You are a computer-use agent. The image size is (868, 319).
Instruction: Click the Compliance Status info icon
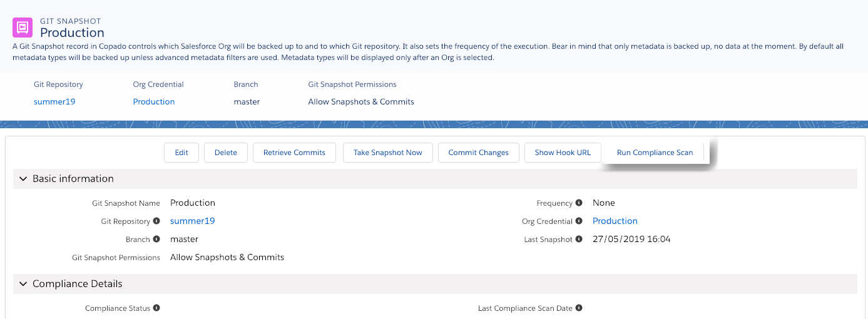point(156,308)
